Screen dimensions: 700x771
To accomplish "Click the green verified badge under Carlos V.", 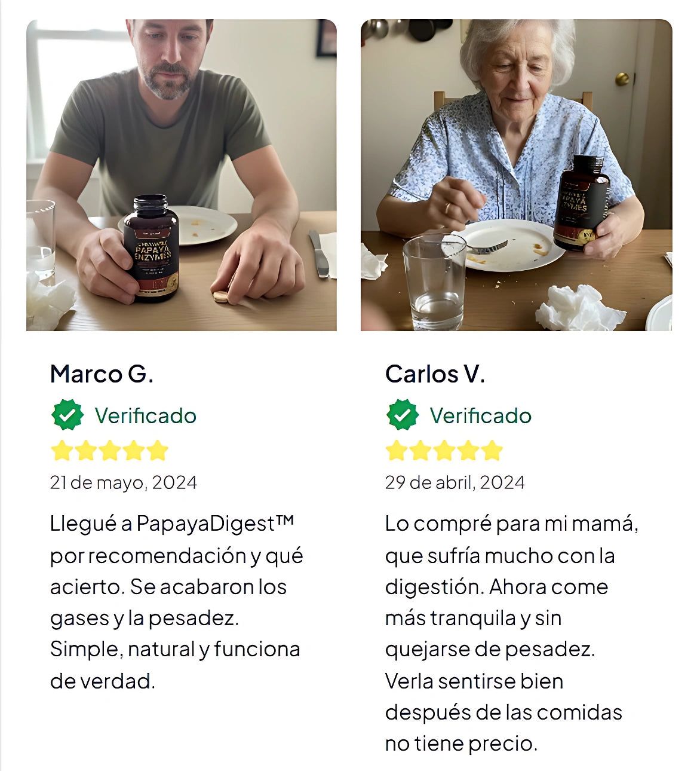I will point(403,415).
